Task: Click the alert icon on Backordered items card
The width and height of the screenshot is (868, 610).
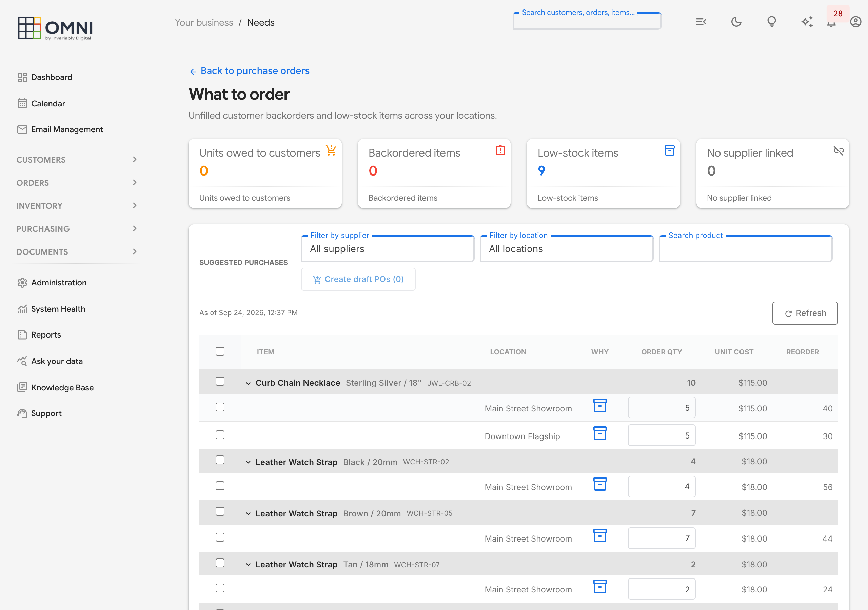Action: click(x=500, y=150)
